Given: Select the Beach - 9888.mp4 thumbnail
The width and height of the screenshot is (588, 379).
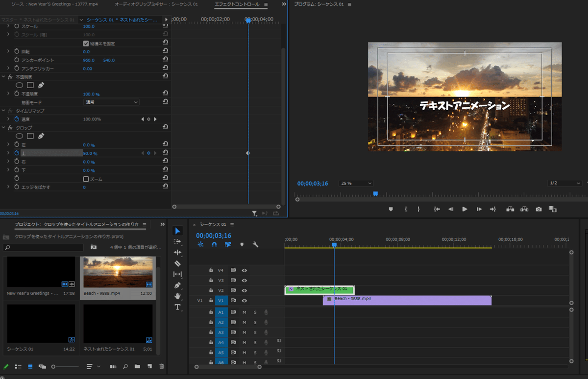Looking at the screenshot, I should (118, 273).
